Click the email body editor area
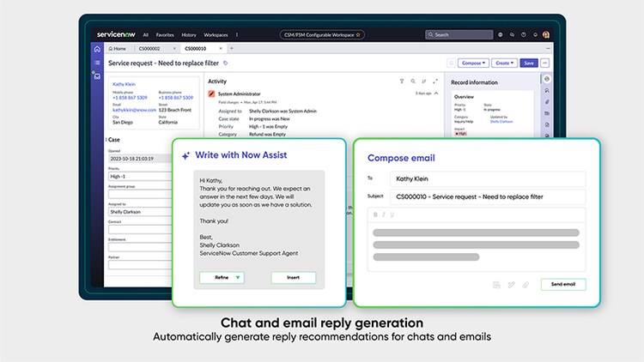Screen dimensions: 644x362 click(477, 246)
